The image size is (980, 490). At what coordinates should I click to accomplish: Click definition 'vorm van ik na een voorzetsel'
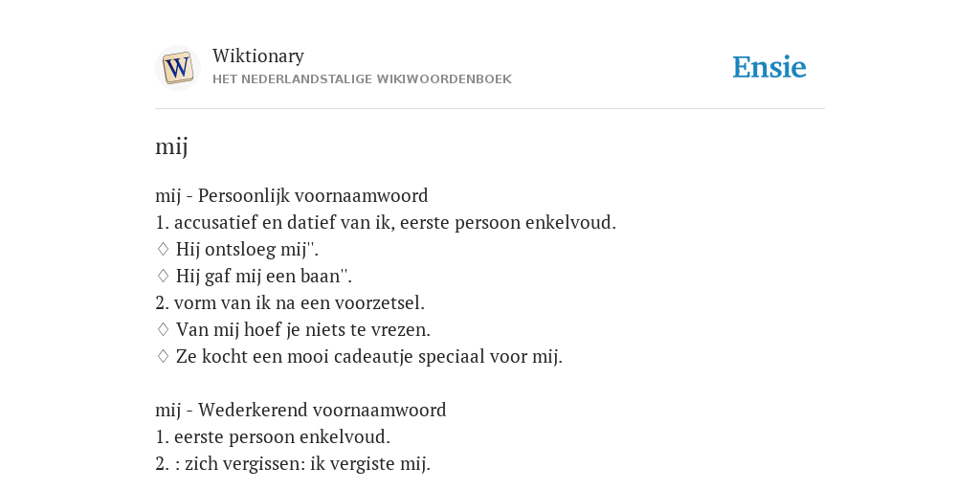click(x=290, y=303)
